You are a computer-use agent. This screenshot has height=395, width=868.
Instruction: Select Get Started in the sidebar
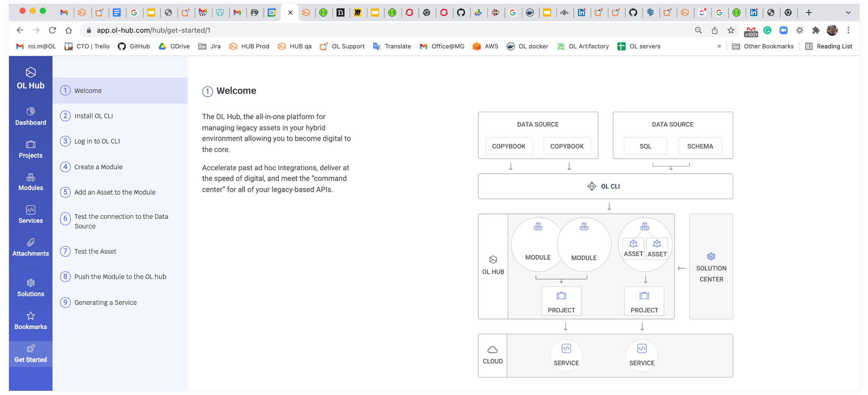31,354
